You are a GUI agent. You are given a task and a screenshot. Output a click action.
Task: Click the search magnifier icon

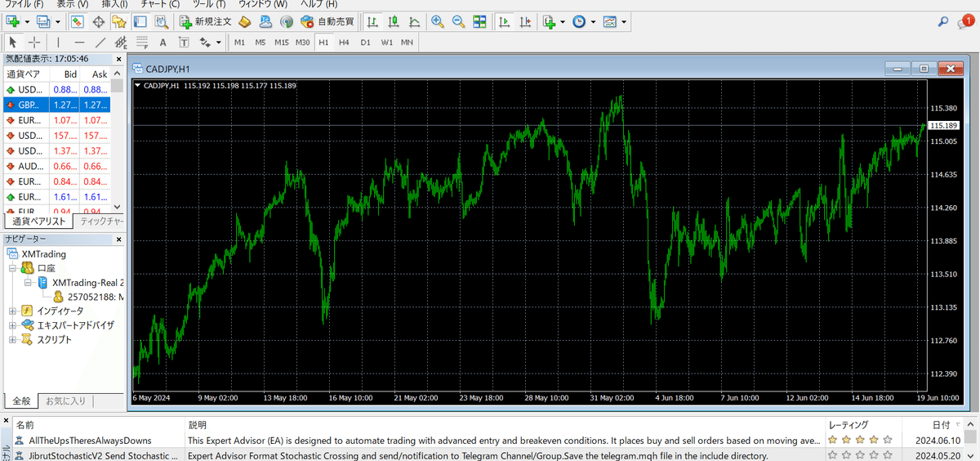pyautogui.click(x=943, y=21)
